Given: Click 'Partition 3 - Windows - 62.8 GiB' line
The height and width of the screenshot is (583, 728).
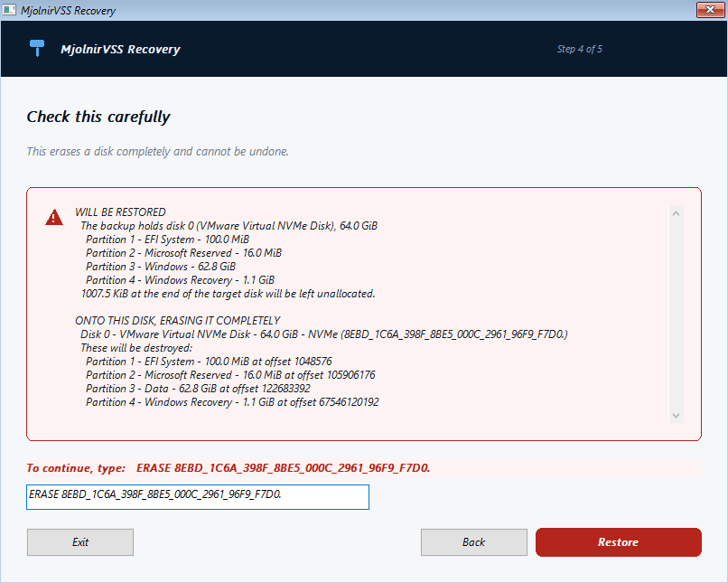Looking at the screenshot, I should [x=161, y=266].
